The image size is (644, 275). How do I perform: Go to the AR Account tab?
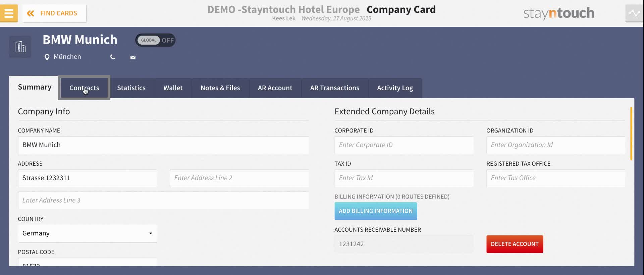pos(275,88)
